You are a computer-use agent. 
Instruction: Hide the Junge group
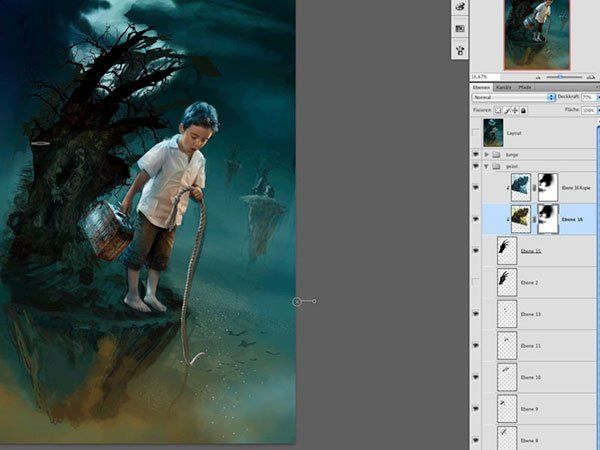[x=476, y=154]
